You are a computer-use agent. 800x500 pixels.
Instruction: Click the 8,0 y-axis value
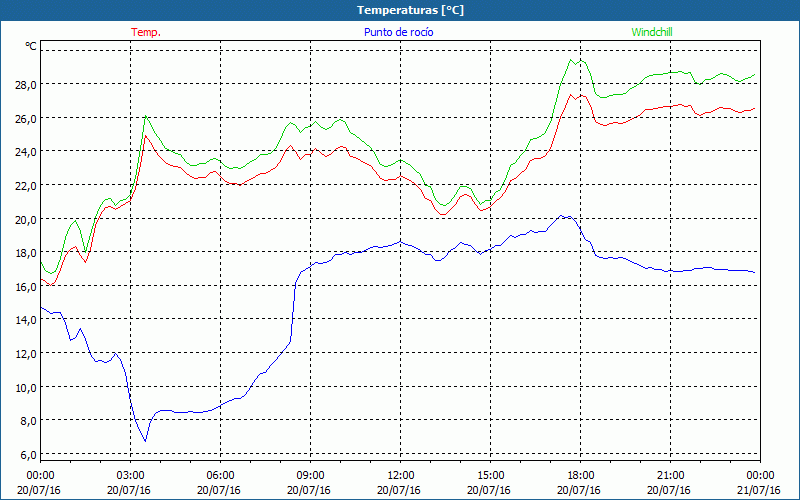[28, 421]
